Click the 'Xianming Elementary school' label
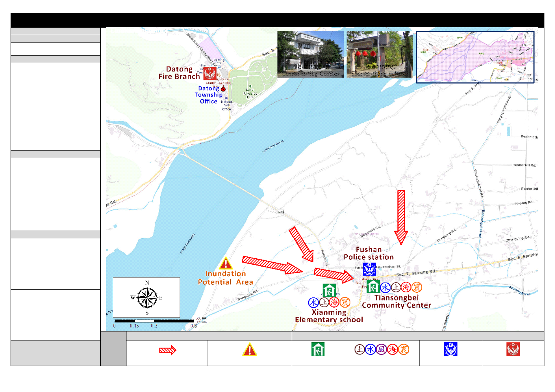 click(x=329, y=316)
